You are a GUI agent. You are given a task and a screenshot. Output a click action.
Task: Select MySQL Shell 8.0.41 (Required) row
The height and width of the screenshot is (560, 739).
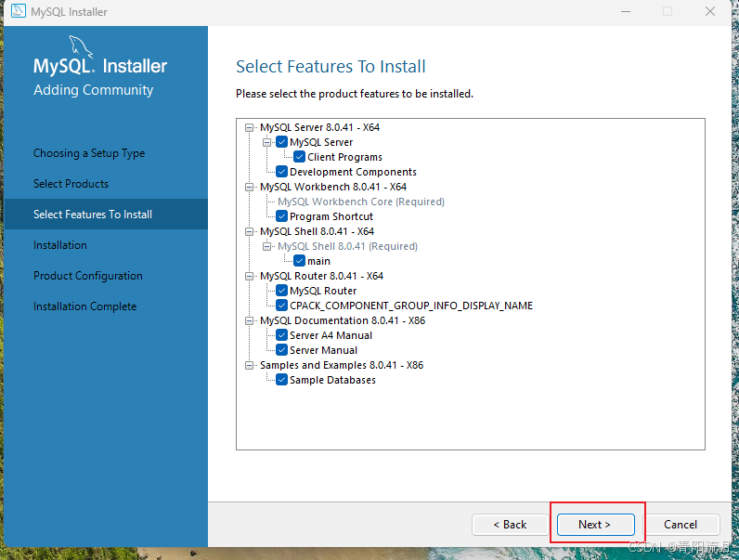[x=347, y=246]
